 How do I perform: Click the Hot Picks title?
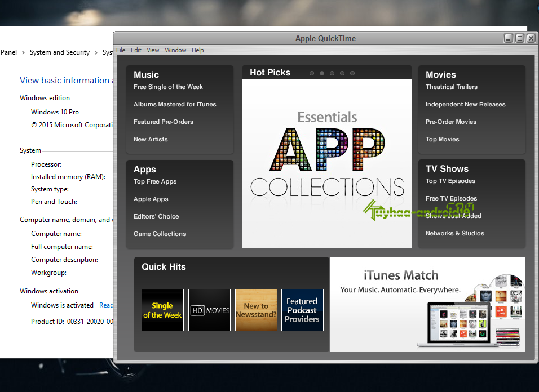click(x=270, y=73)
